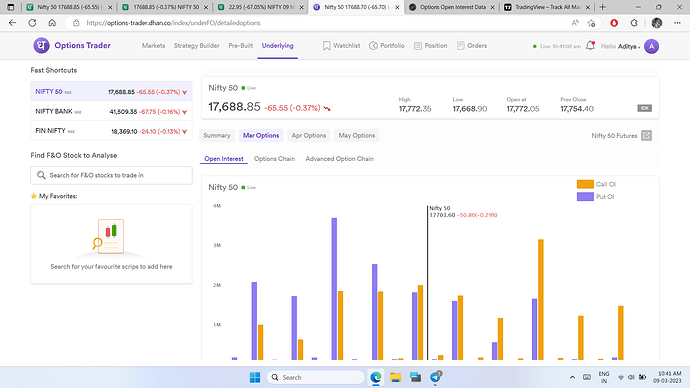Click the search magnifier in F&O search box

pos(41,175)
